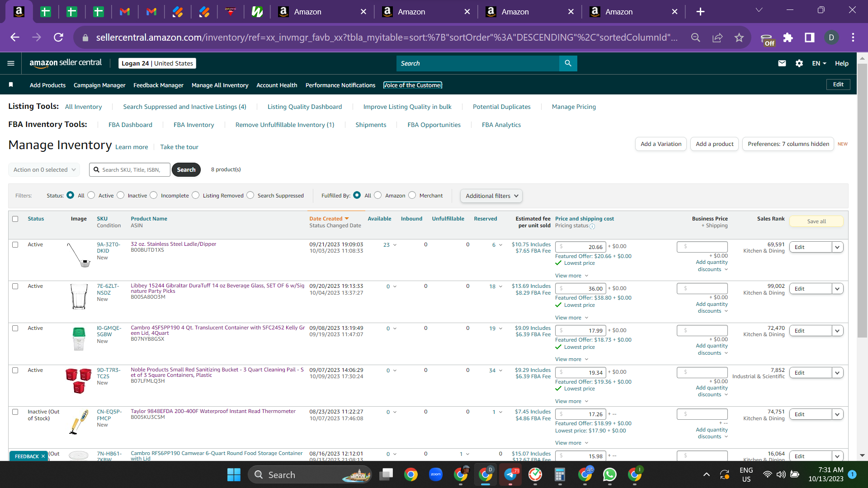Image resolution: width=868 pixels, height=488 pixels.
Task: Click the zoom magnifier icon in address bar
Action: click(696, 38)
